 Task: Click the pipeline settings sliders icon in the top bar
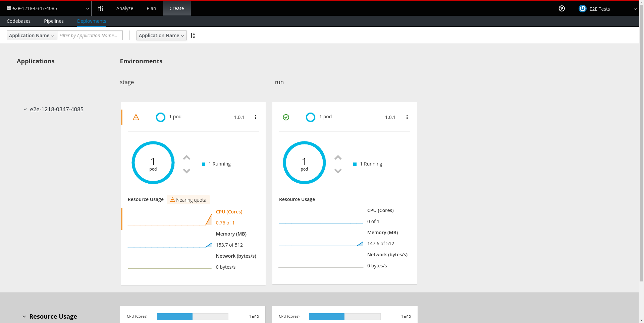(101, 8)
